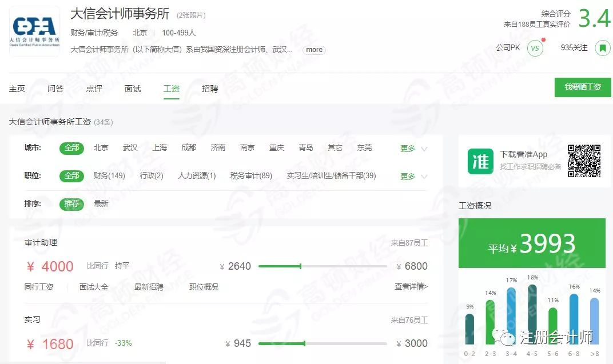Filter by position 财务(149)

[109, 176]
